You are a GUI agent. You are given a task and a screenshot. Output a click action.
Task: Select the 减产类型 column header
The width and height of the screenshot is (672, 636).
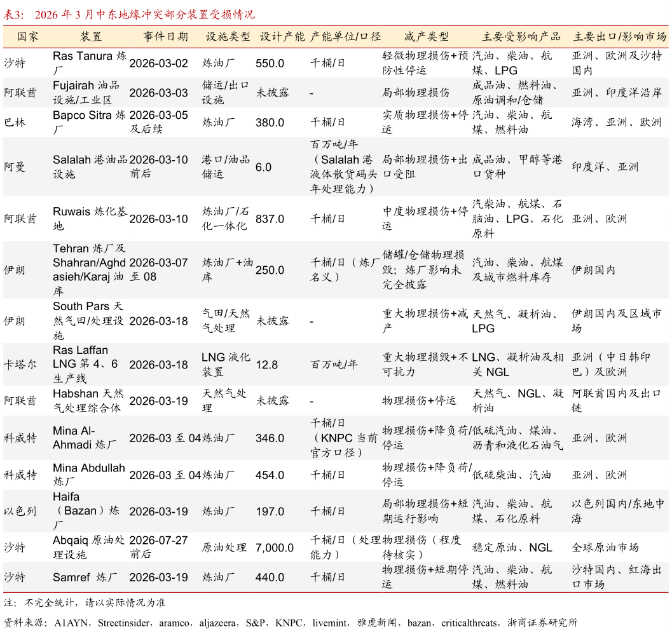pos(426,37)
